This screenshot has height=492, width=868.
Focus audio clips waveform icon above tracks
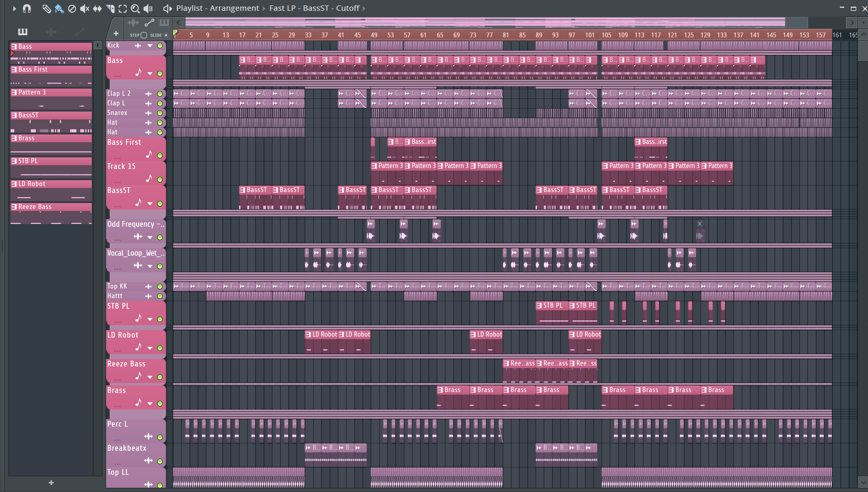coord(133,23)
